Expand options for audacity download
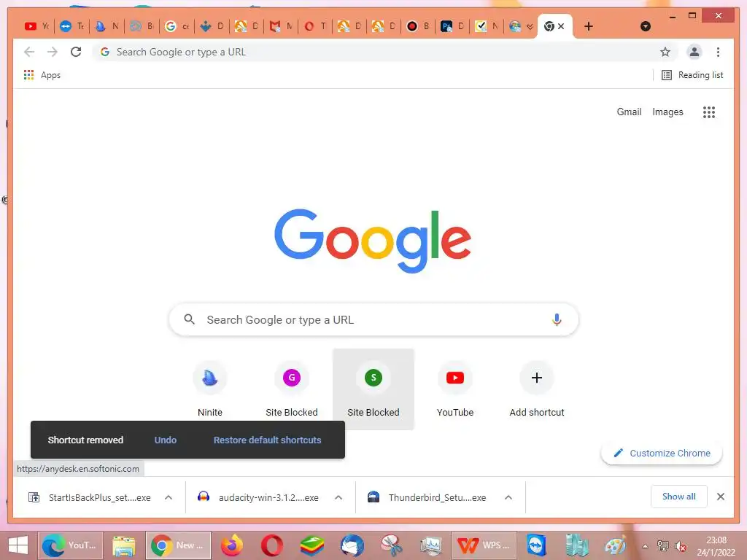 (x=338, y=497)
